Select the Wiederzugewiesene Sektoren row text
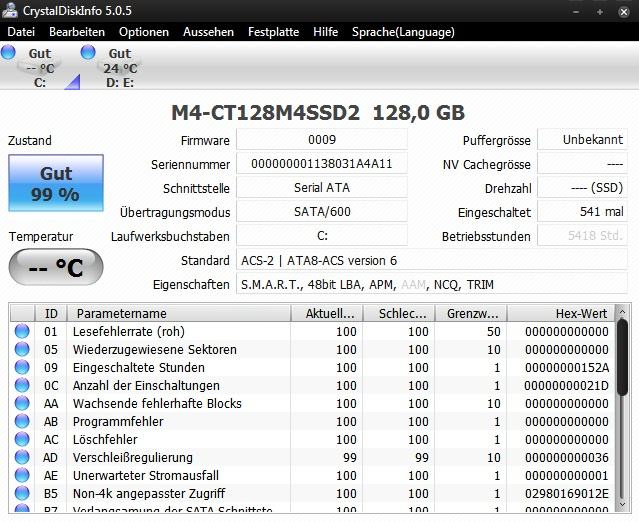Image resolution: width=639 pixels, height=522 pixels. coord(154,349)
